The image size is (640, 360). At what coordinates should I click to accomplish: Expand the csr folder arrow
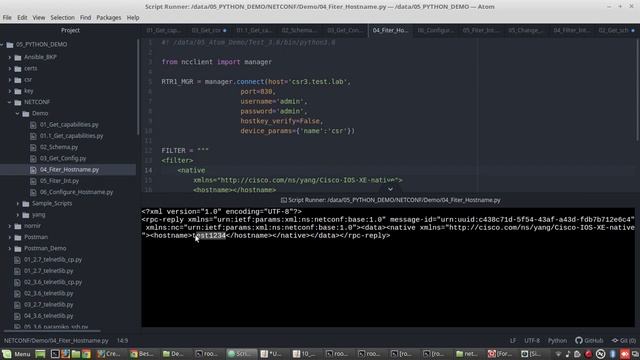pos(10,80)
